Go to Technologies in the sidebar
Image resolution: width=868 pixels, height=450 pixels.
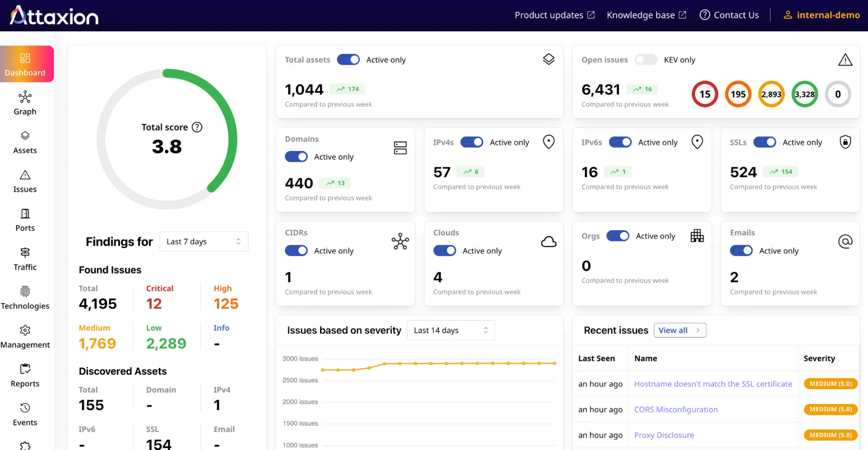pos(25,298)
